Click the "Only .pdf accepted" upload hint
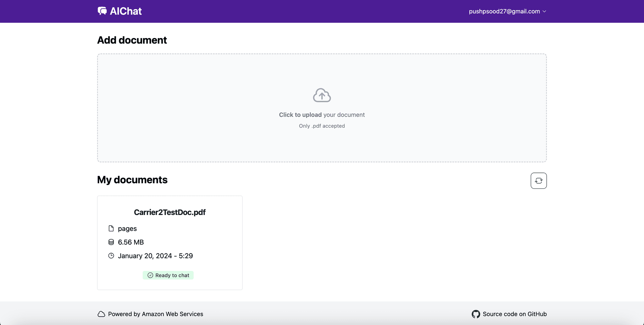Screen dimensions: 644x325 click(x=322, y=126)
